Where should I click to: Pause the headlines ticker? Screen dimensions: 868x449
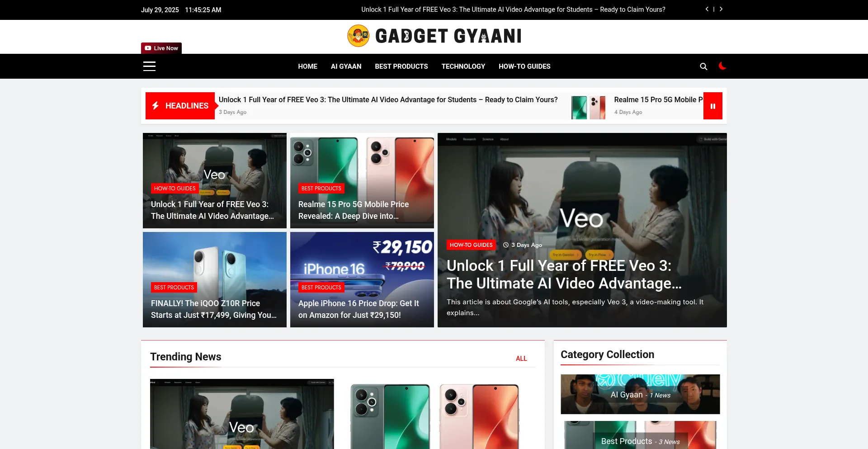(x=713, y=106)
